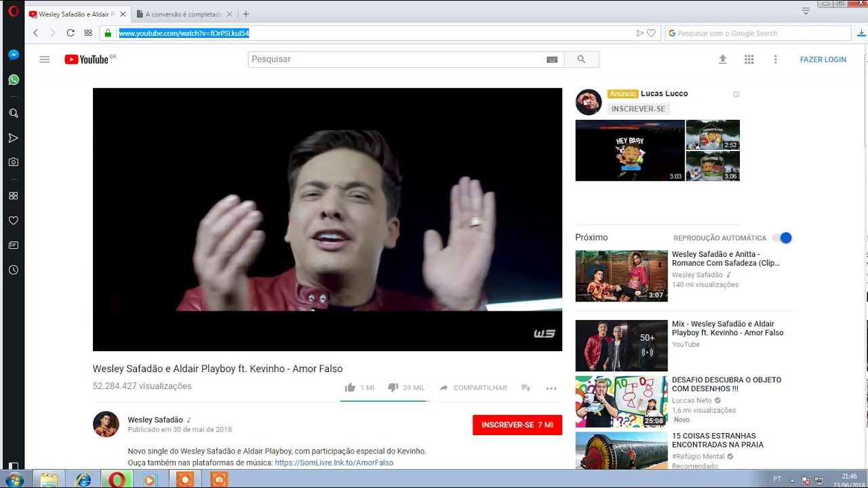Open the news panel in sidebar
Viewport: 868px width, 488px height.
(14, 245)
